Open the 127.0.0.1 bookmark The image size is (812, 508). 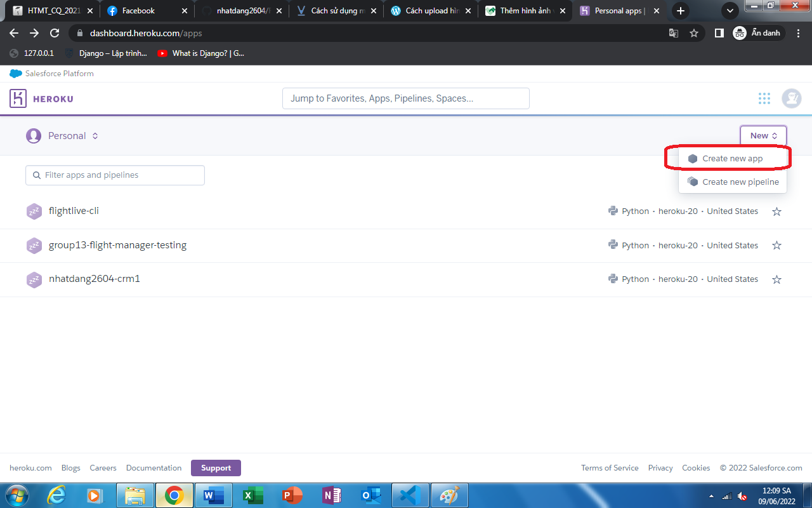click(x=32, y=53)
